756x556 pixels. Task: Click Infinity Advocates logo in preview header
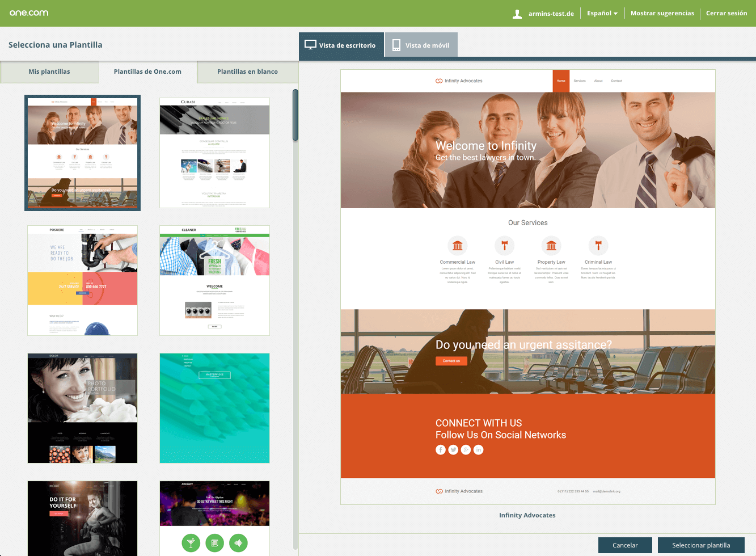coord(459,81)
